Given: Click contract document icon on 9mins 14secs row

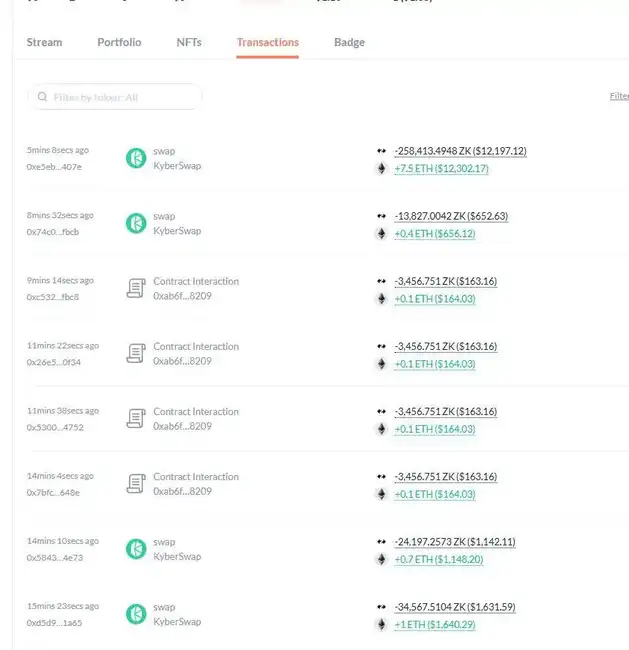Looking at the screenshot, I should click(135, 288).
